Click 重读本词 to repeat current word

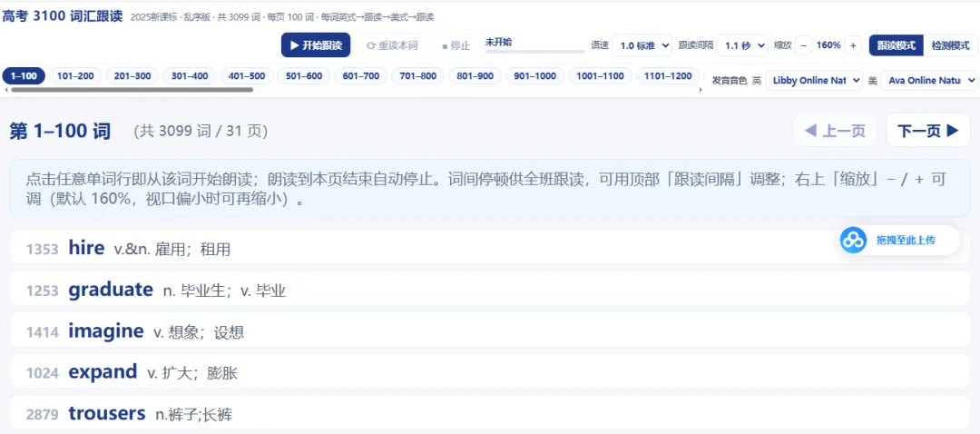(x=392, y=45)
